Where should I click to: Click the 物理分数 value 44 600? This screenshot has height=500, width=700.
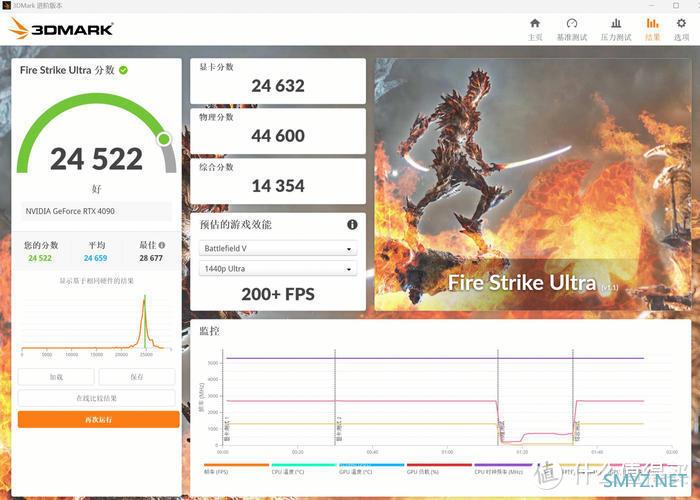(278, 136)
